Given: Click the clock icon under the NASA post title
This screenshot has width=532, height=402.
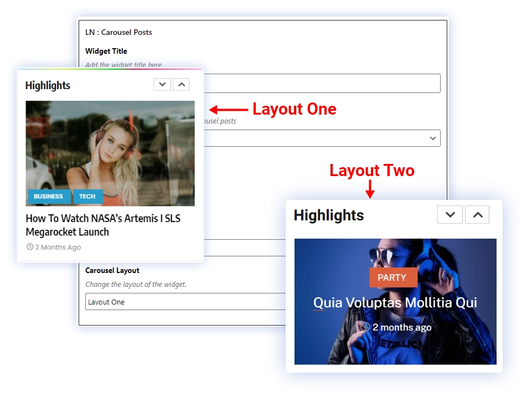Looking at the screenshot, I should [x=30, y=247].
